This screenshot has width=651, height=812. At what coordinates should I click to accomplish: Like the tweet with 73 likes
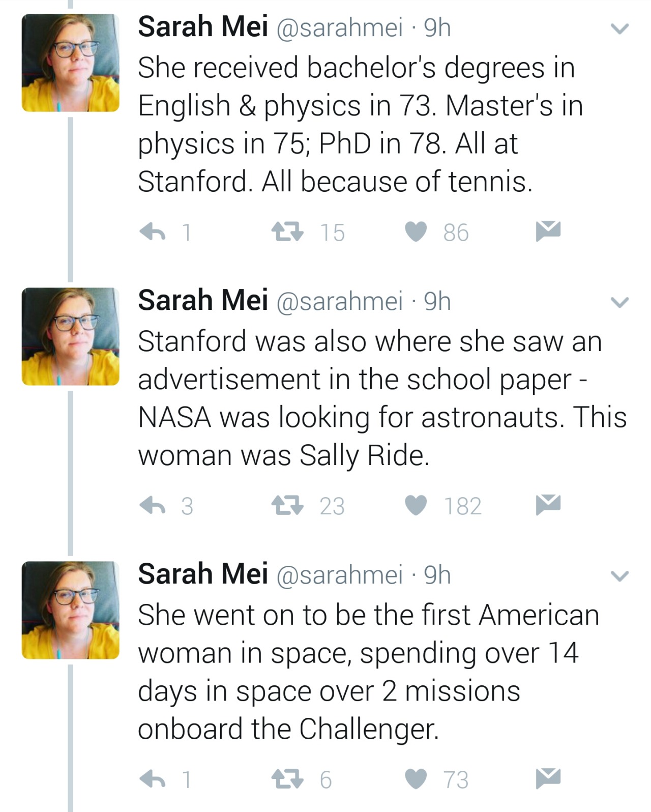point(416,779)
